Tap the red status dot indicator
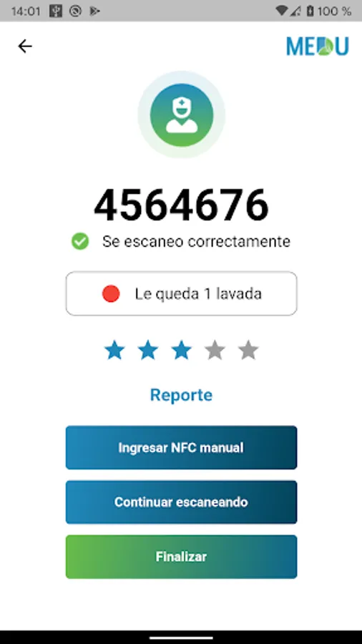Image resolution: width=362 pixels, height=644 pixels. point(111,293)
